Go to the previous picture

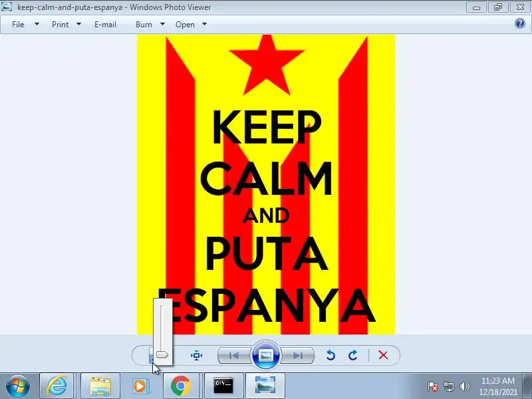(234, 355)
